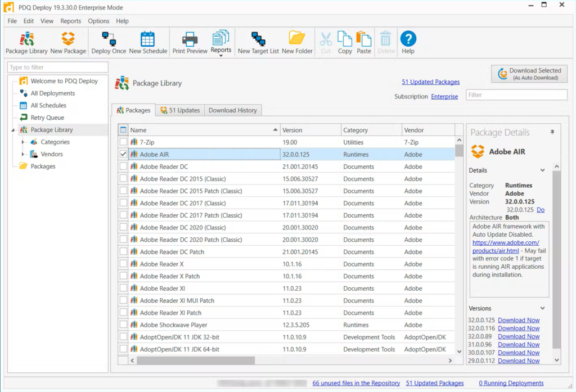Select the header checkbox above the package list
576x392 pixels.
point(123,129)
